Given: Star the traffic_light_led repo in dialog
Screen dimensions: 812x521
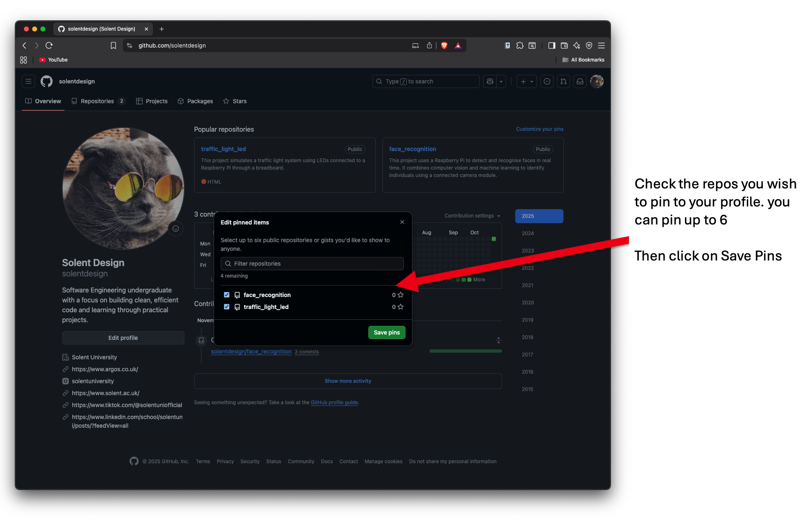Looking at the screenshot, I should tap(400, 307).
